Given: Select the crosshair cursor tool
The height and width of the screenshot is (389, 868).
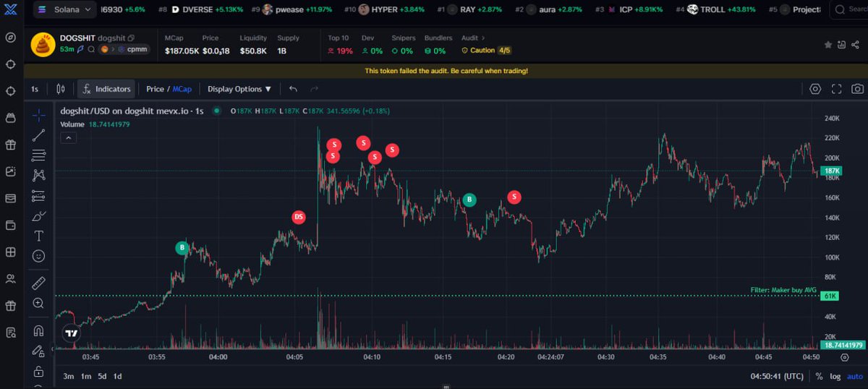Looking at the screenshot, I should (38, 116).
